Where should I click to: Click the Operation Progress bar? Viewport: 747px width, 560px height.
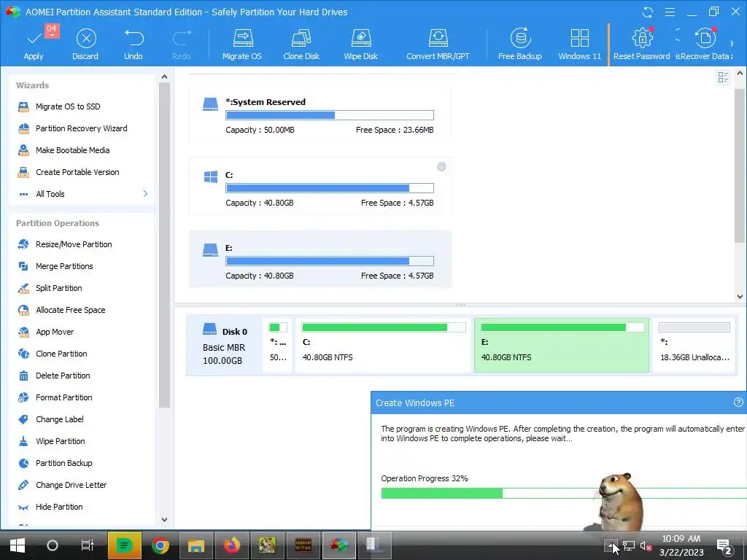coord(564,494)
